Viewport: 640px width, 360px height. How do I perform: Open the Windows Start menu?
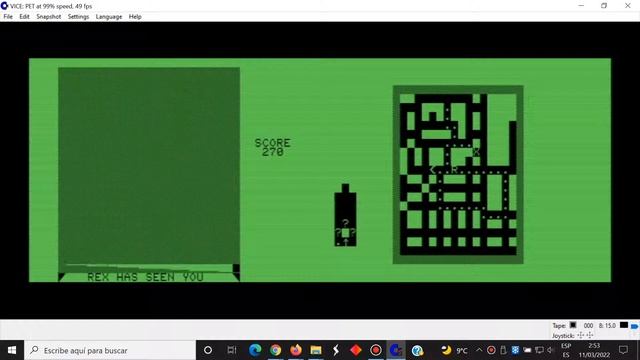(x=12, y=350)
